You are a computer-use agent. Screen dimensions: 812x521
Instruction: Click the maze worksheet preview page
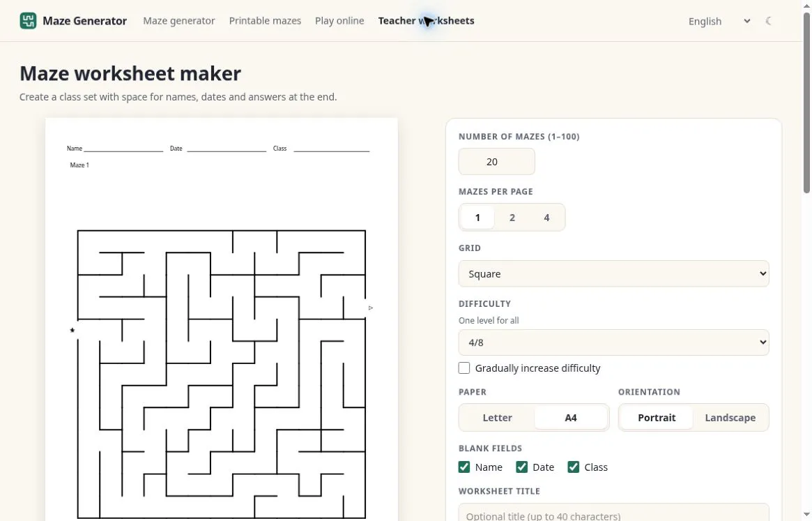tap(222, 319)
